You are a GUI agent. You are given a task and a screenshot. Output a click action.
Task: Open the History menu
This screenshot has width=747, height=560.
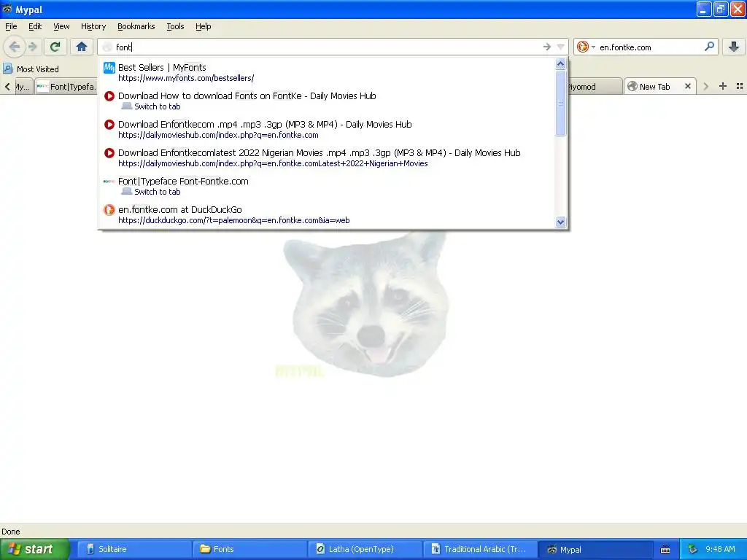pos(93,26)
